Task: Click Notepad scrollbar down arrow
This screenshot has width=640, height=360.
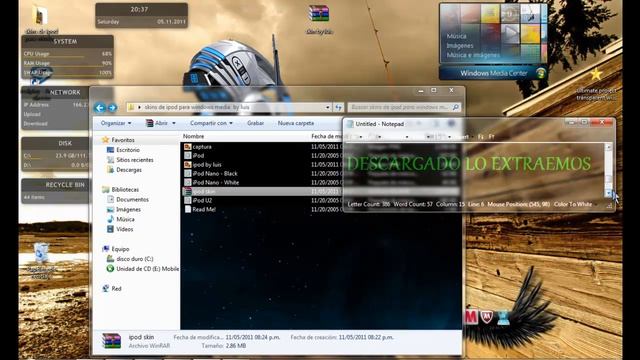Action: [x=608, y=193]
